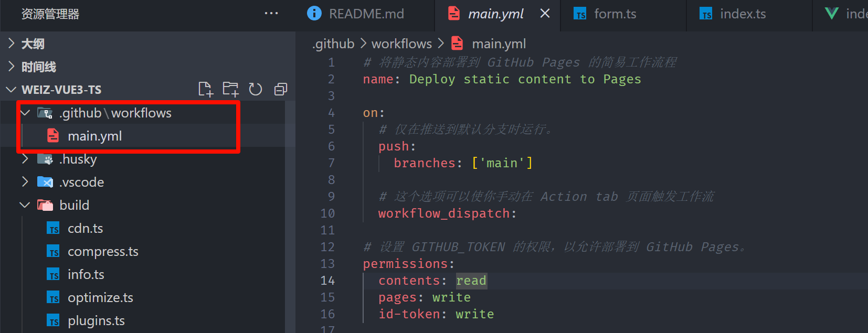
Task: Click "branches: ['main']" on line 7
Action: pyautogui.click(x=463, y=163)
